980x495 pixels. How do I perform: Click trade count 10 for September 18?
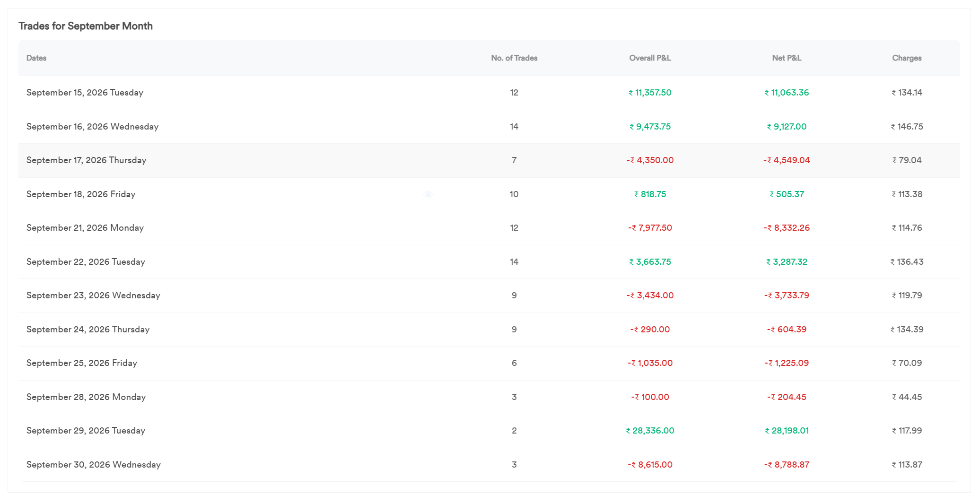click(514, 194)
